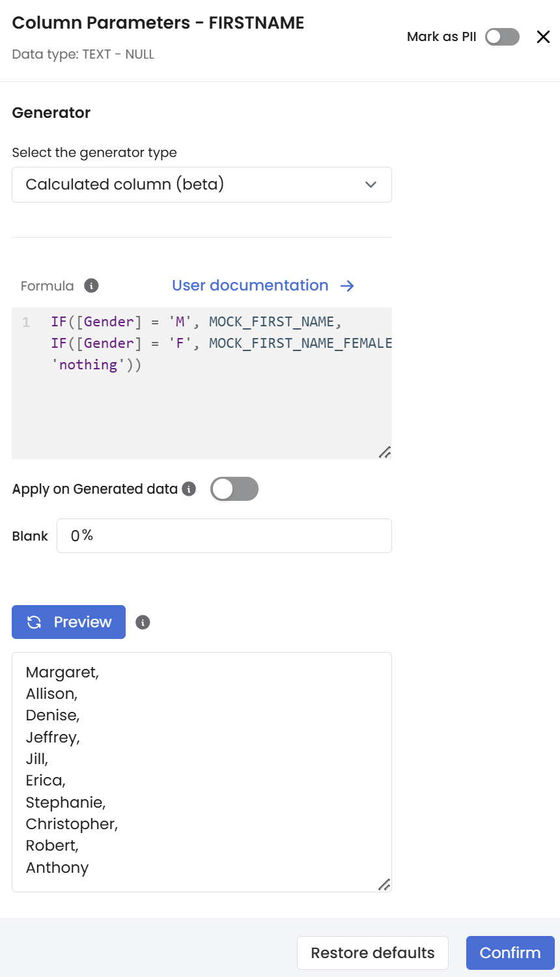Confirm the column parameters
The width and height of the screenshot is (560, 977).
pyautogui.click(x=510, y=953)
